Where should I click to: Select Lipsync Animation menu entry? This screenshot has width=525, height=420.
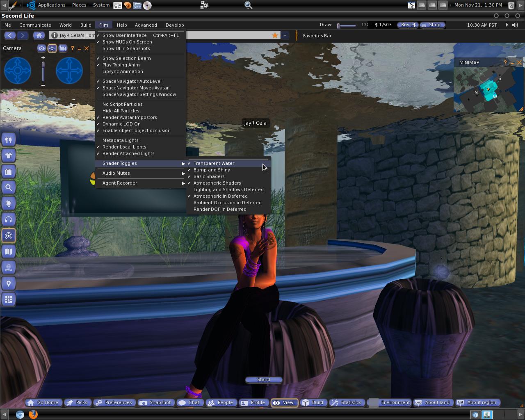[x=140, y=71]
